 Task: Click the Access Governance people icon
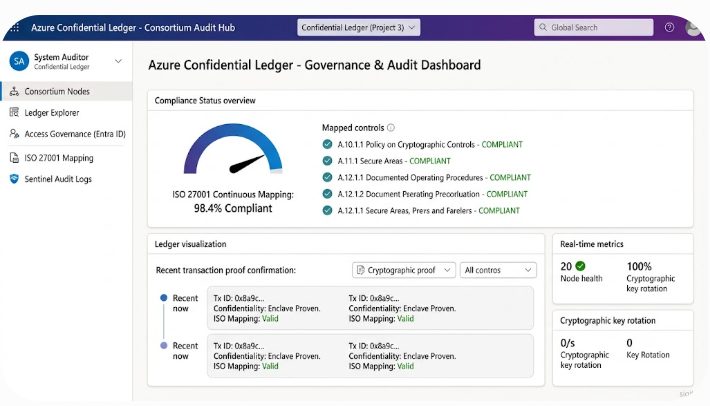coord(14,134)
